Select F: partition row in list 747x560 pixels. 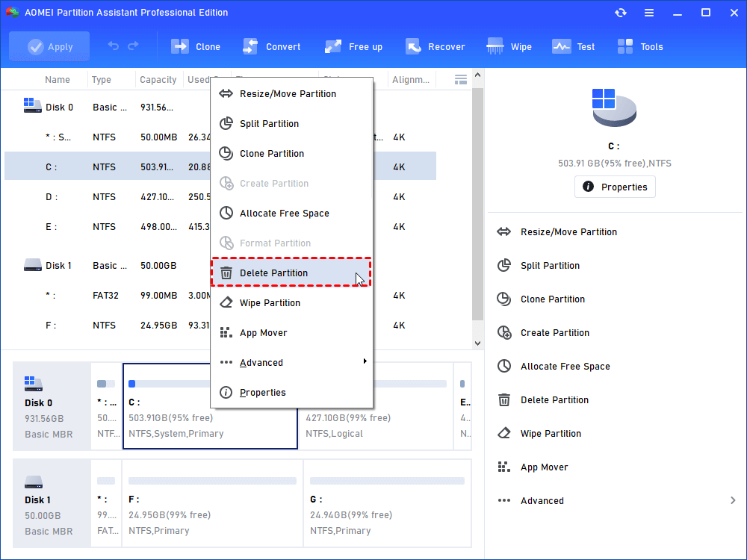220,326
